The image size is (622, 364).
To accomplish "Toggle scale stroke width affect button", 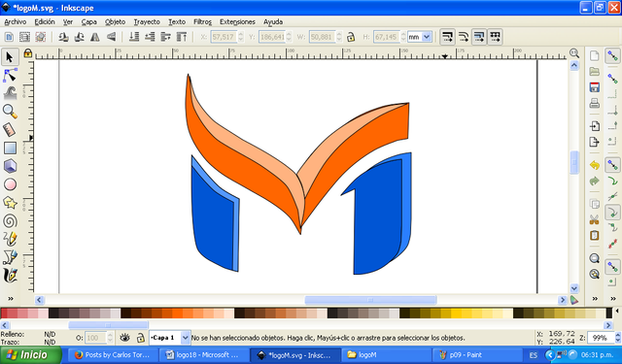I will 447,37.
